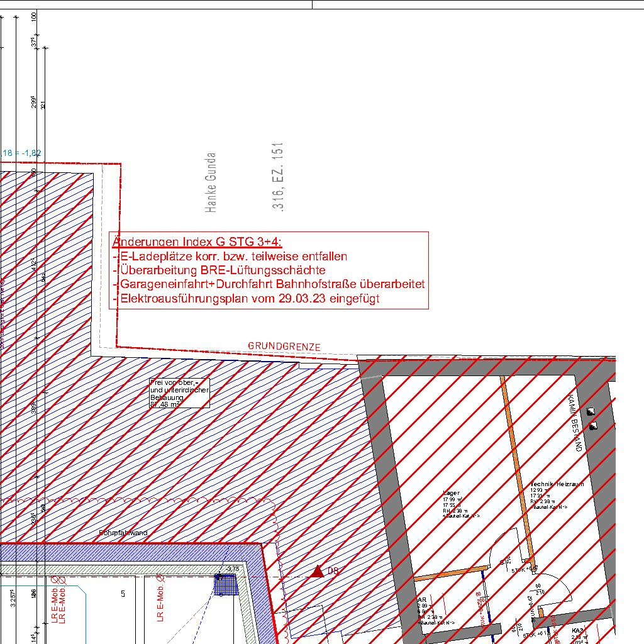The width and height of the screenshot is (644, 644).
Task: Click the Elektroausführungsplan vom 29.03.23 line
Action: 245,299
